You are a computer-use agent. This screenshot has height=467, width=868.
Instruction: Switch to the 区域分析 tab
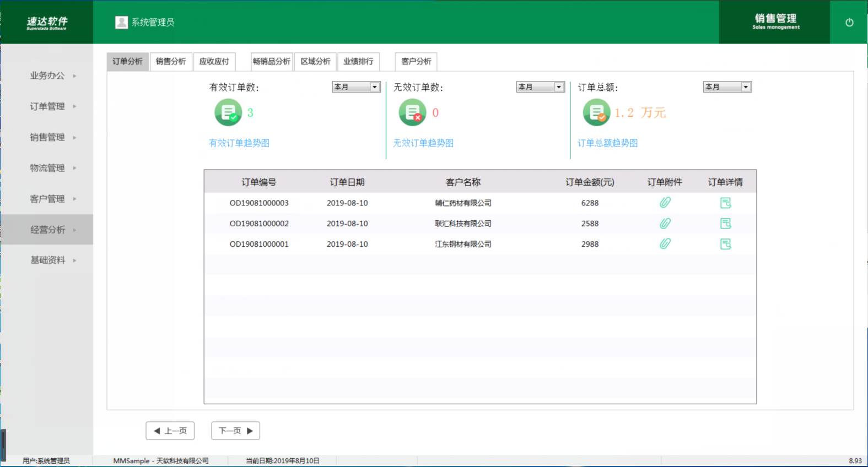(315, 61)
